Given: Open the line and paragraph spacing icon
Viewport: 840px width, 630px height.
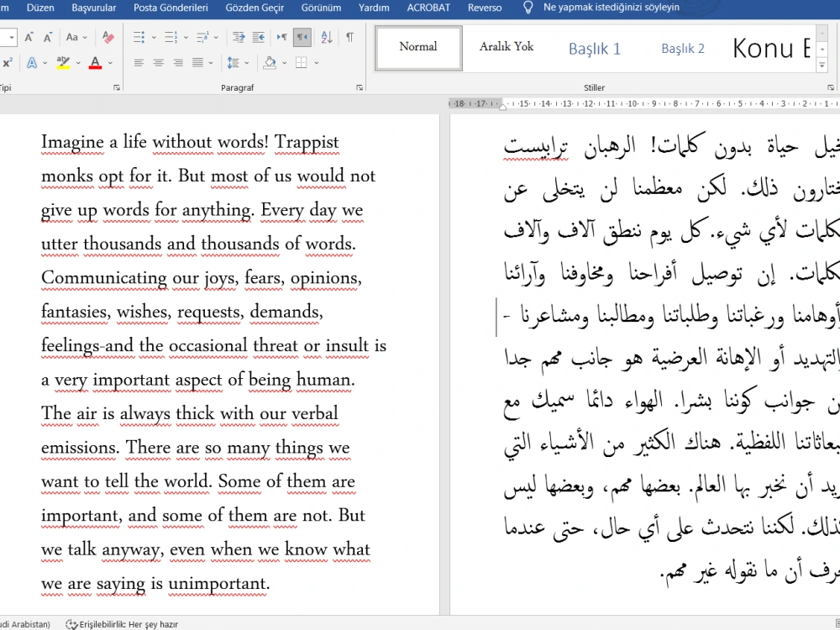Looking at the screenshot, I should click(x=233, y=63).
